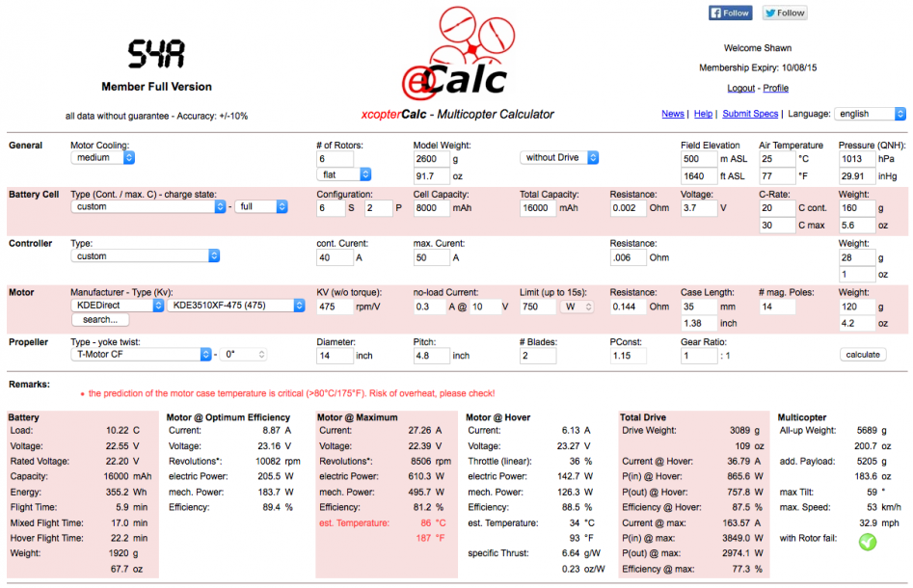Open the rotor layout 'flat' dropdown
913x588 pixels.
pos(344,174)
